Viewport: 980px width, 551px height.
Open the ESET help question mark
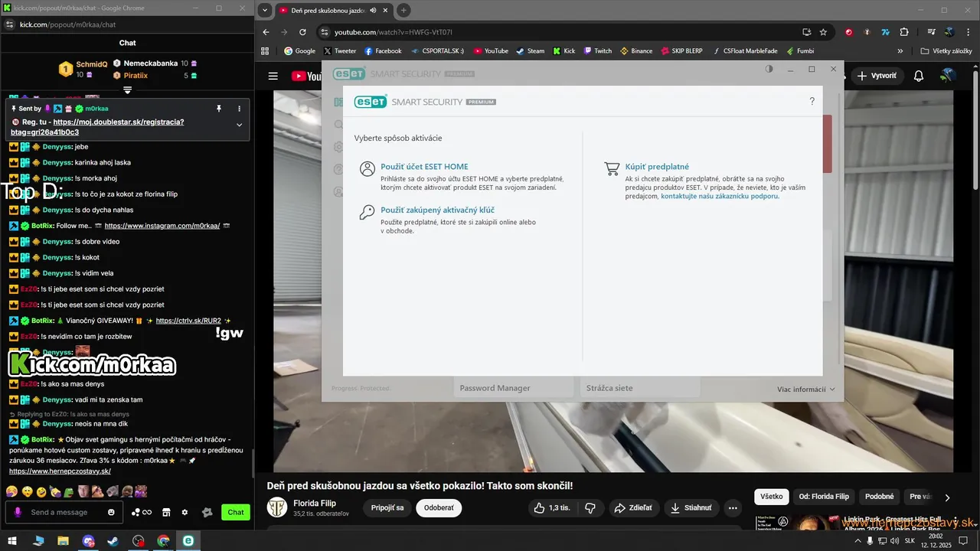coord(812,102)
